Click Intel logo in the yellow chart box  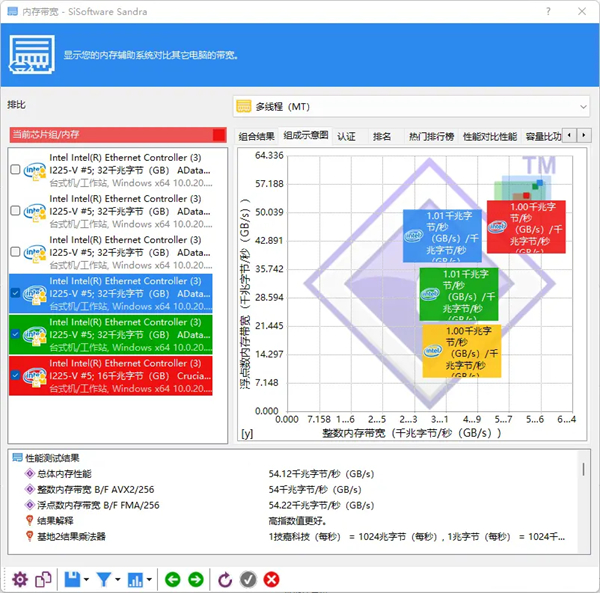[433, 350]
